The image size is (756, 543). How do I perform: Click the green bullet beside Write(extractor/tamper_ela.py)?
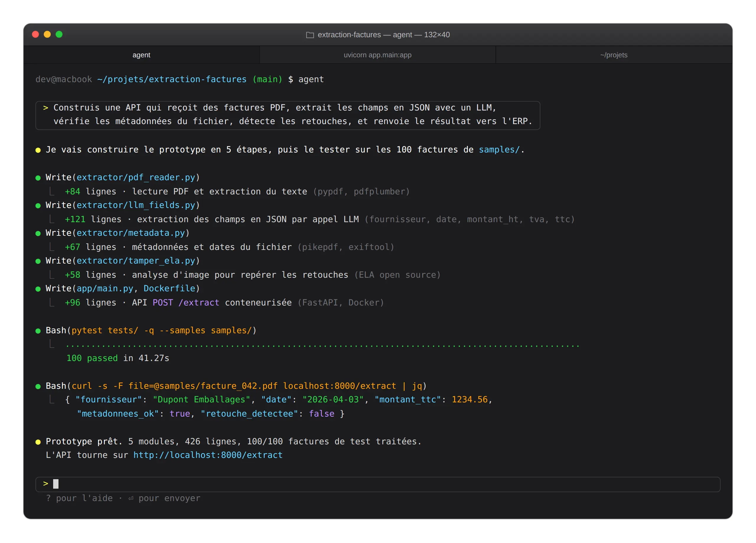(x=38, y=261)
